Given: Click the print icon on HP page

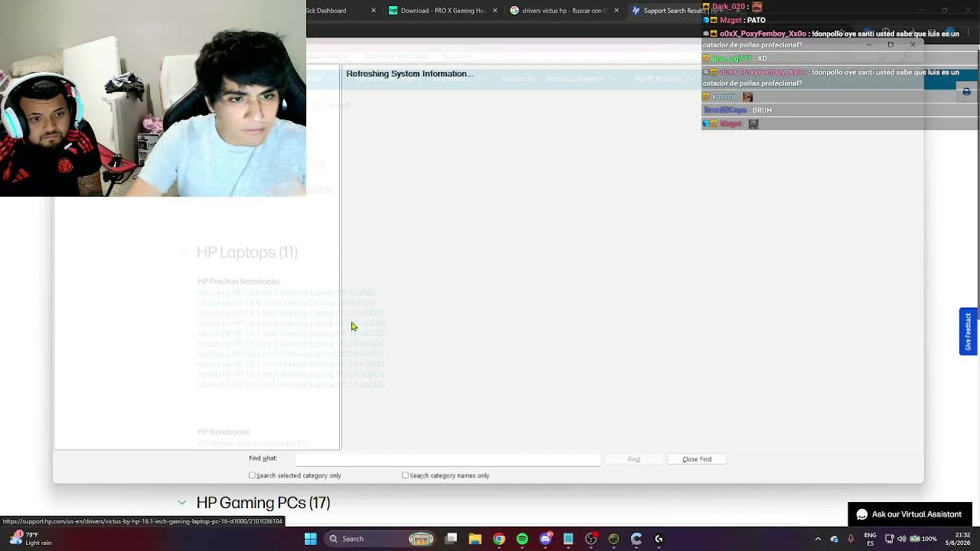Looking at the screenshot, I should pyautogui.click(x=966, y=92).
